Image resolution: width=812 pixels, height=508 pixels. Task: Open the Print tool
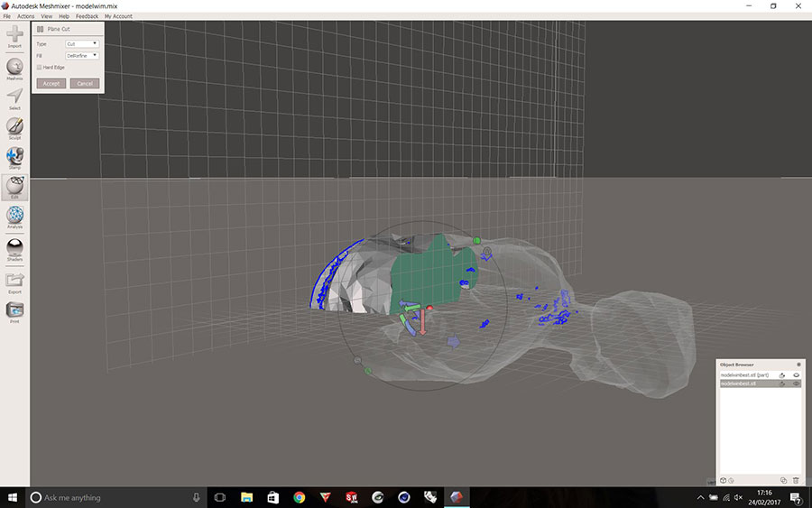pyautogui.click(x=14, y=312)
